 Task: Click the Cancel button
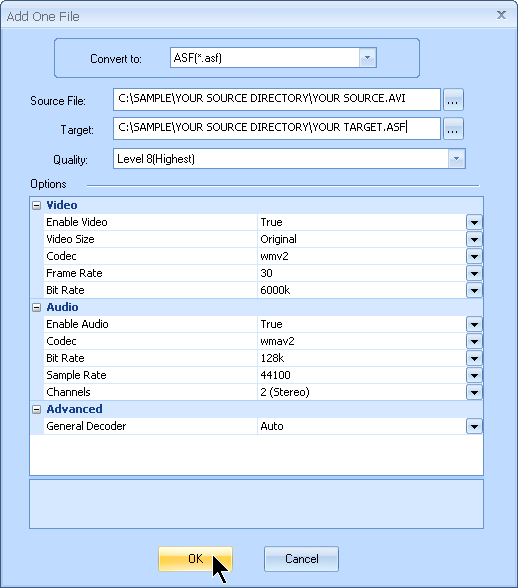point(301,559)
